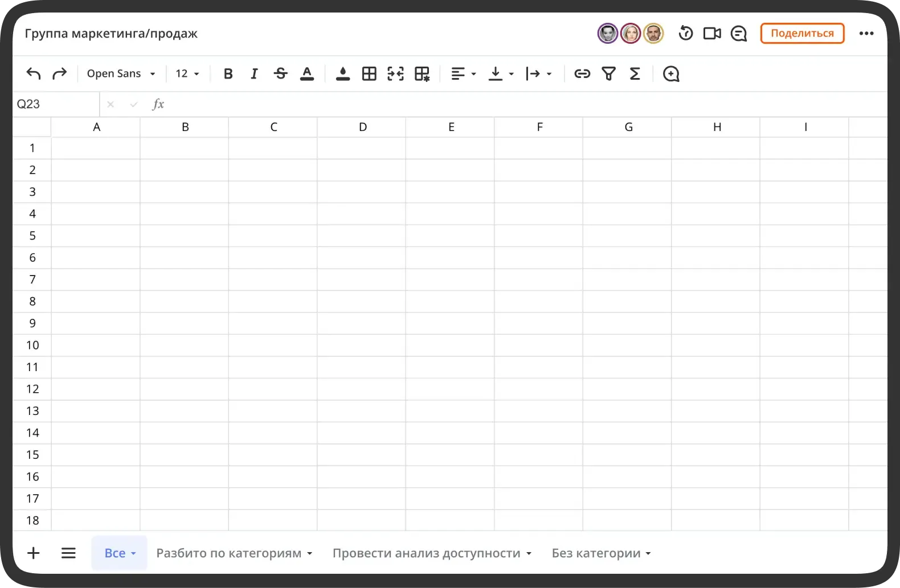Open version history clock icon
Screen dimensions: 900x588
[x=685, y=34]
